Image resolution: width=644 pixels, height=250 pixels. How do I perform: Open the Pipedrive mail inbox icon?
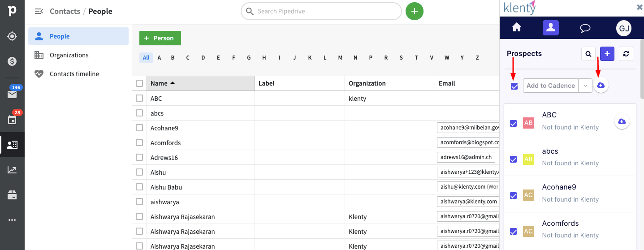tap(12, 94)
